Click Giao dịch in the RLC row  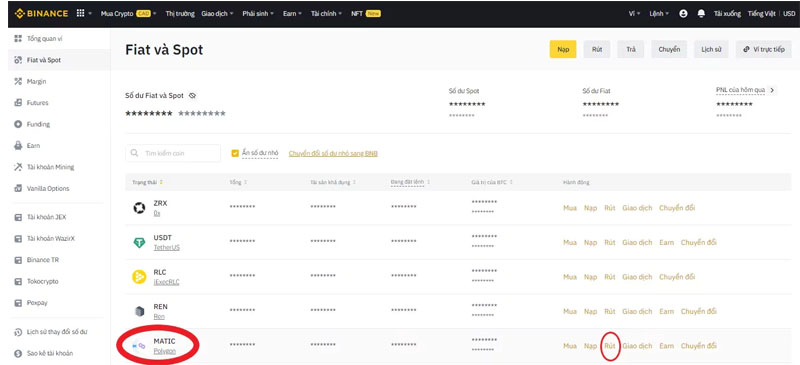click(x=637, y=277)
